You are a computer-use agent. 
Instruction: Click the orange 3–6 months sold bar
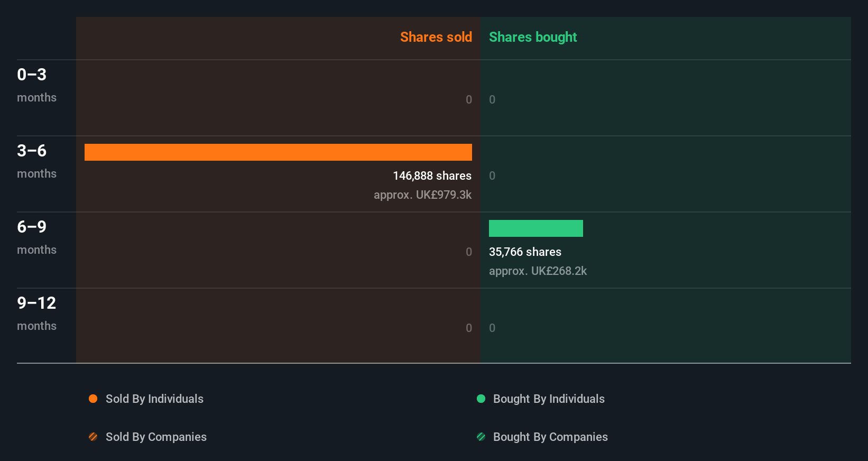tap(278, 152)
